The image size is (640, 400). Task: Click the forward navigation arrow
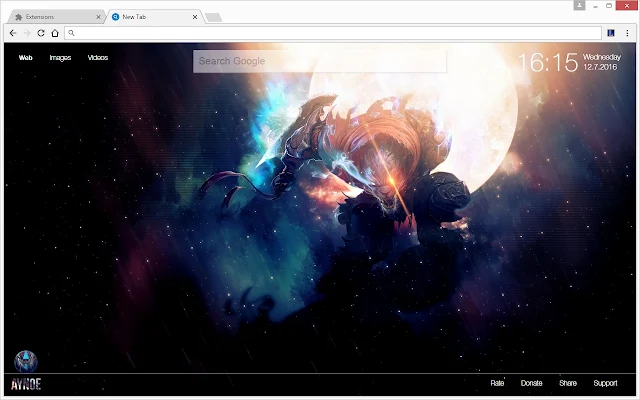click(27, 33)
